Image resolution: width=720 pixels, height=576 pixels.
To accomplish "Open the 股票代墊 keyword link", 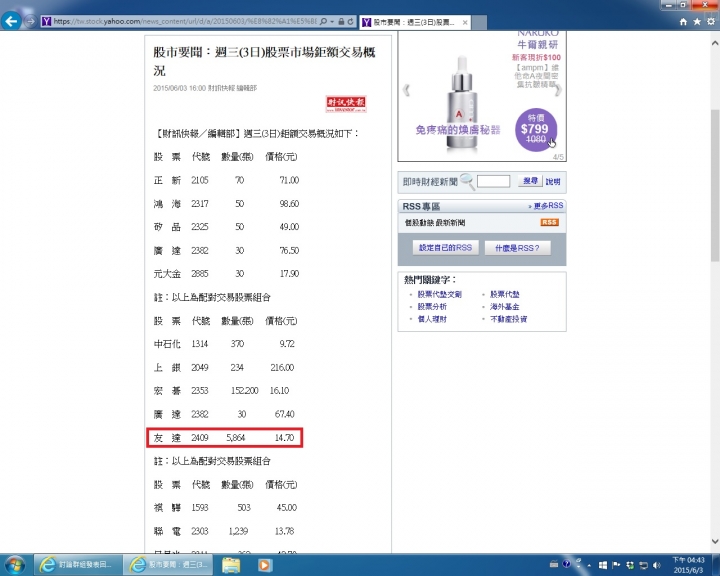I will point(505,294).
